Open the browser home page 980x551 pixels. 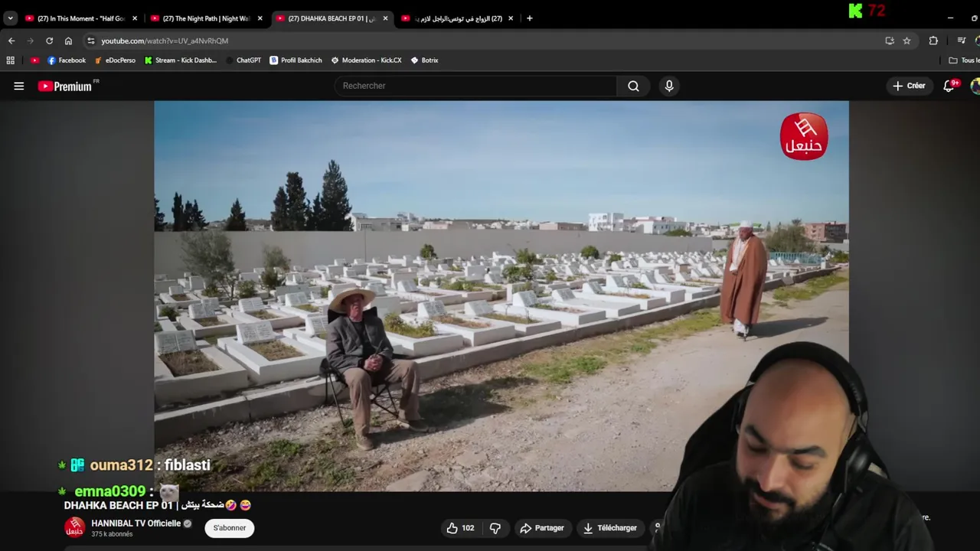(68, 41)
